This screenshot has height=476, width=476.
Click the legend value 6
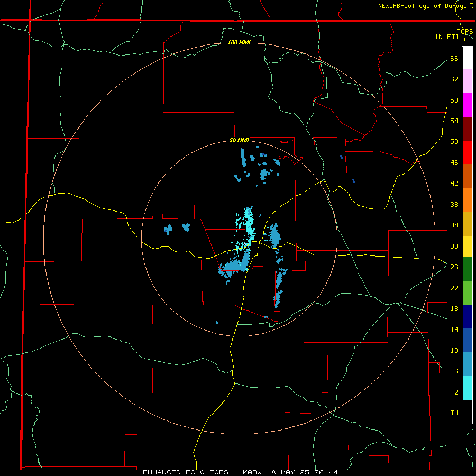click(456, 371)
